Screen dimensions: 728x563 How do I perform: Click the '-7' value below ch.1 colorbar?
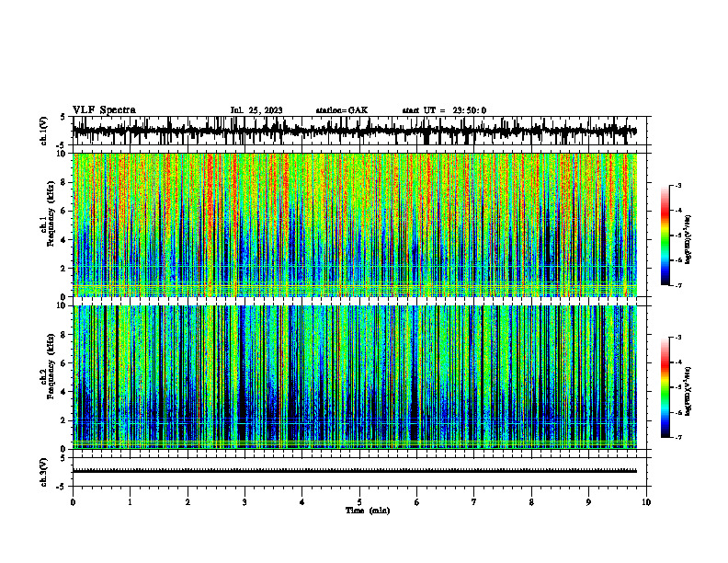[x=677, y=285]
